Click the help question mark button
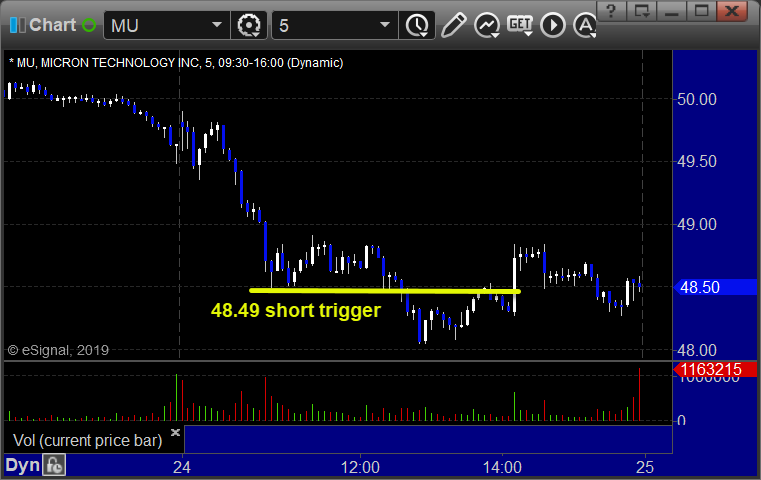 tap(611, 10)
